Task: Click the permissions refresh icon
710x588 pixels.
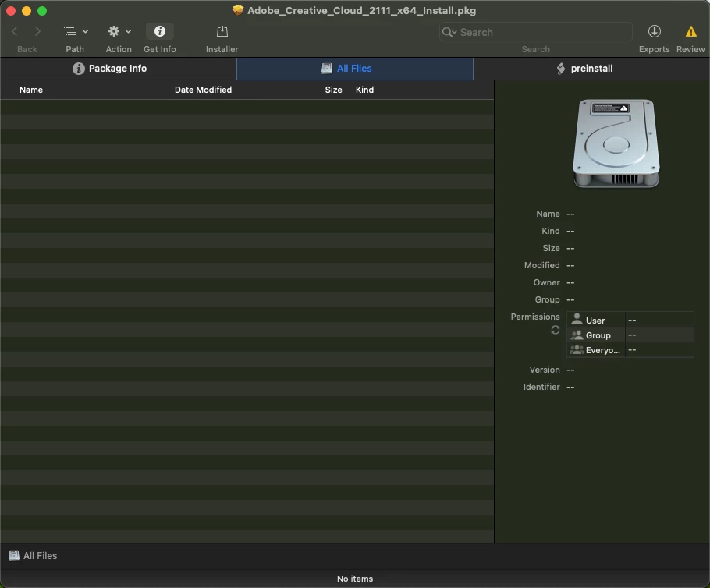Action: (x=556, y=330)
